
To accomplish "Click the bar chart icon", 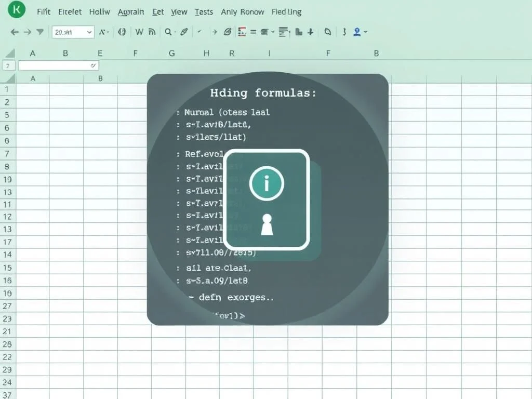I will [x=299, y=32].
